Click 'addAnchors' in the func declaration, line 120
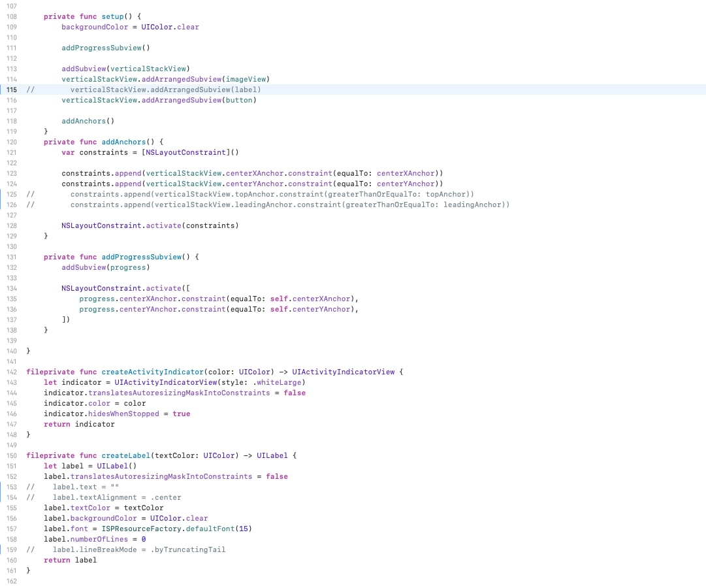 pyautogui.click(x=124, y=142)
